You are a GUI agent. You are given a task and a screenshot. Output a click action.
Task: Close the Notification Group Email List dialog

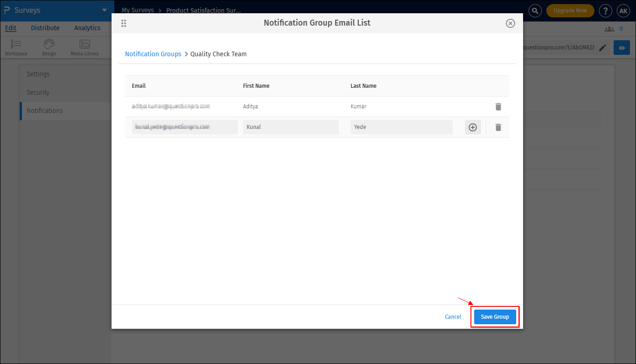tap(510, 23)
